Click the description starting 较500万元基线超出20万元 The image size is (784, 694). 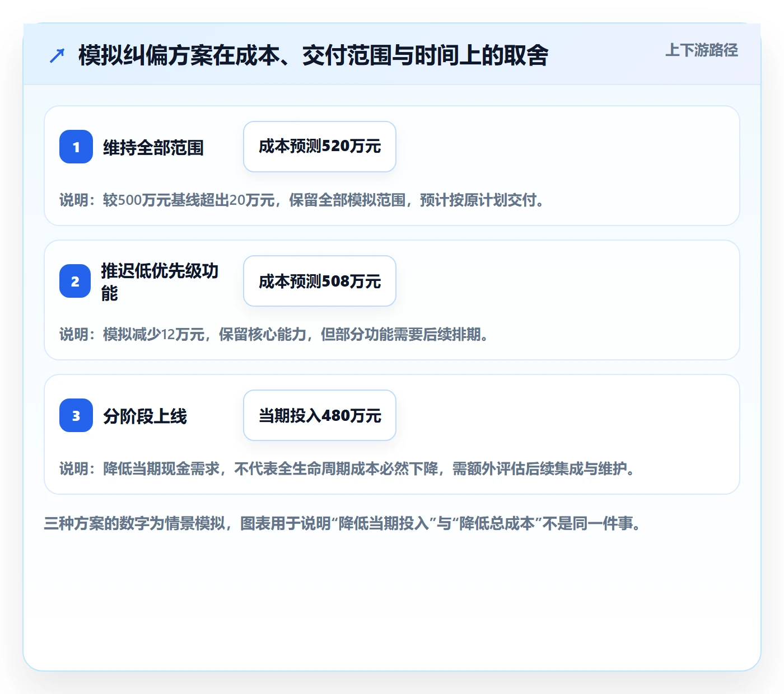pos(302,200)
